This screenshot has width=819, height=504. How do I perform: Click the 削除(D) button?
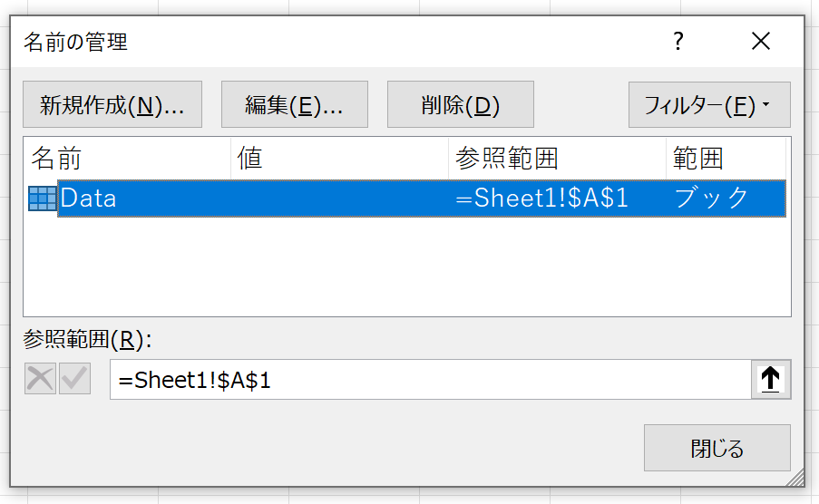point(461,104)
